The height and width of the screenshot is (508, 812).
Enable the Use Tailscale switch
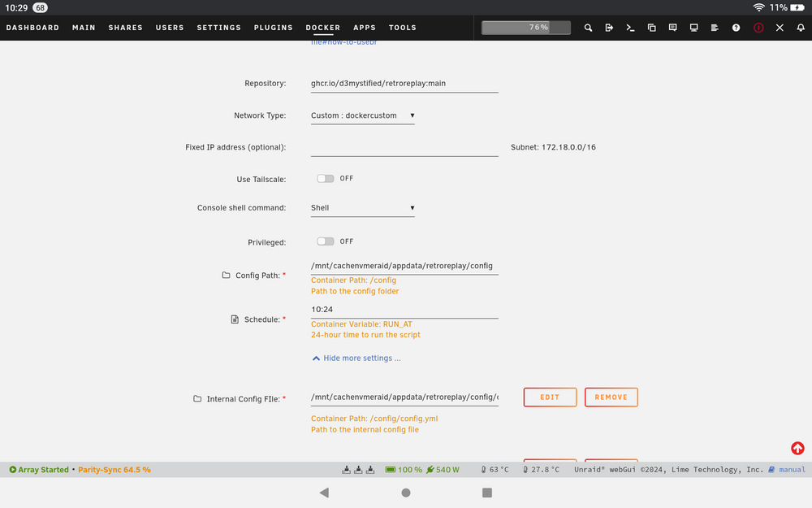click(x=326, y=178)
